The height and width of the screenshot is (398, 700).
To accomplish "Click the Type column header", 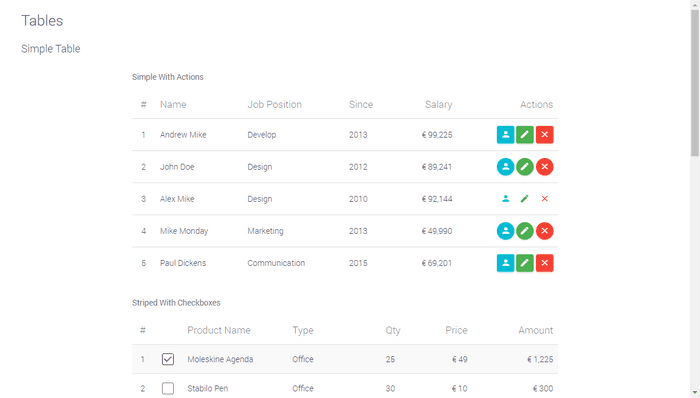I will click(x=303, y=330).
